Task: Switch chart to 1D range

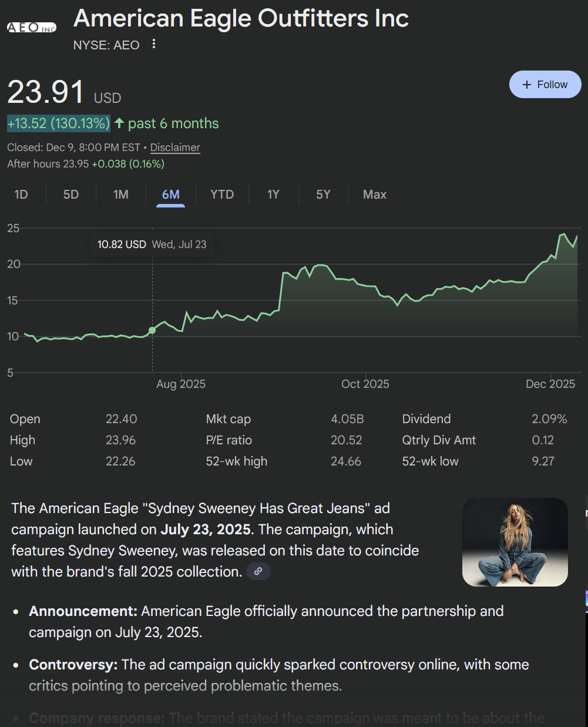Action: tap(21, 195)
